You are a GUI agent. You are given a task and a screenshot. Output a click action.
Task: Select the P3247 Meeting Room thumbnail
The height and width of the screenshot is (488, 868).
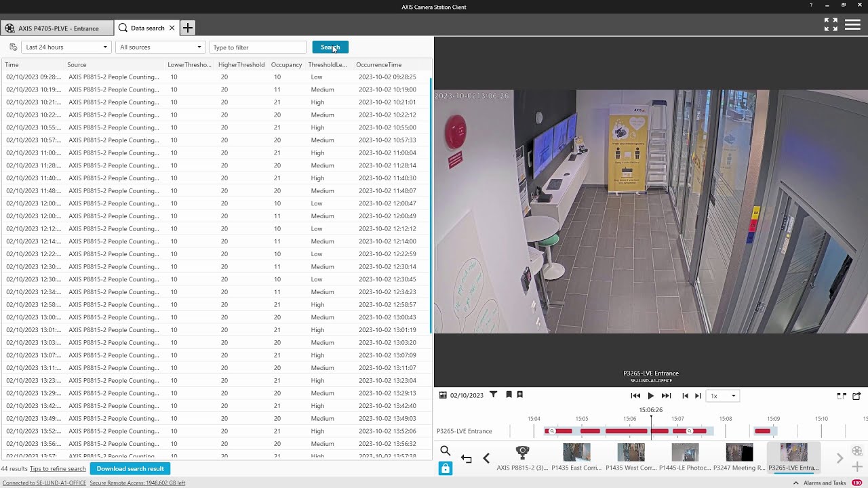pyautogui.click(x=739, y=457)
